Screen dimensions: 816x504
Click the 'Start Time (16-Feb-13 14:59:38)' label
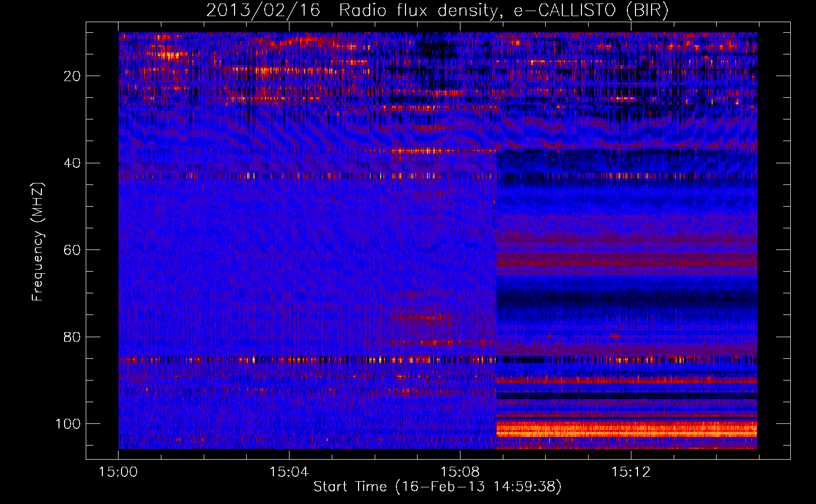pos(437,487)
